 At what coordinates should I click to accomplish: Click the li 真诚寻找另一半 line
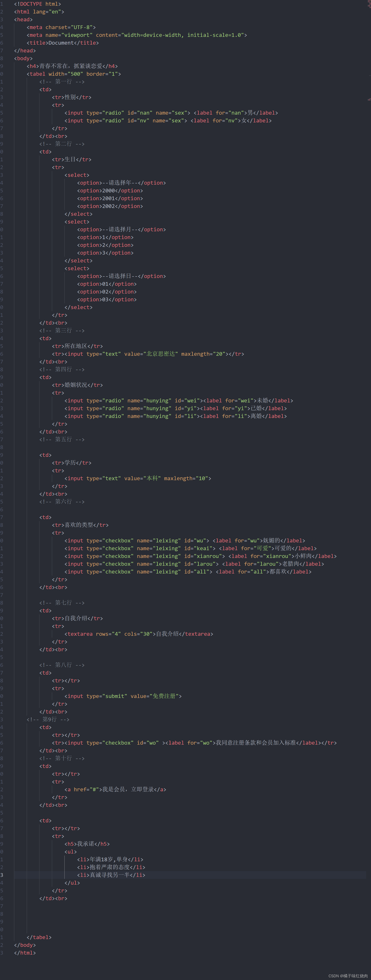(111, 875)
